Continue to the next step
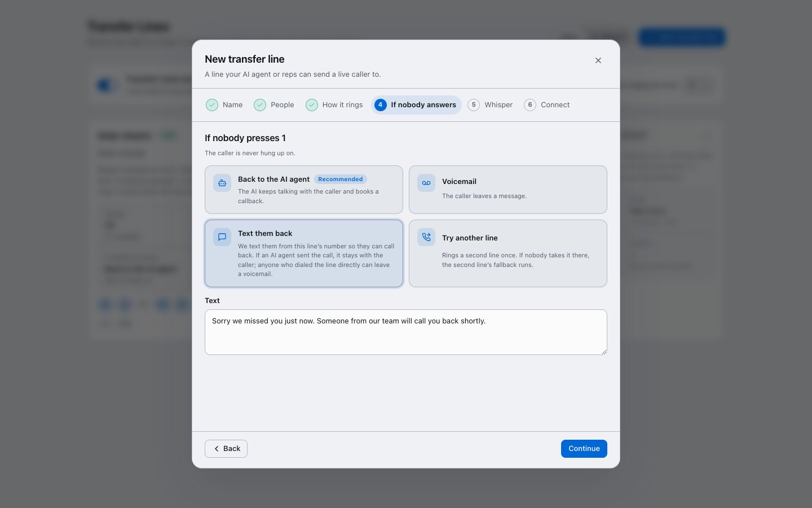The height and width of the screenshot is (508, 812). pos(584,449)
